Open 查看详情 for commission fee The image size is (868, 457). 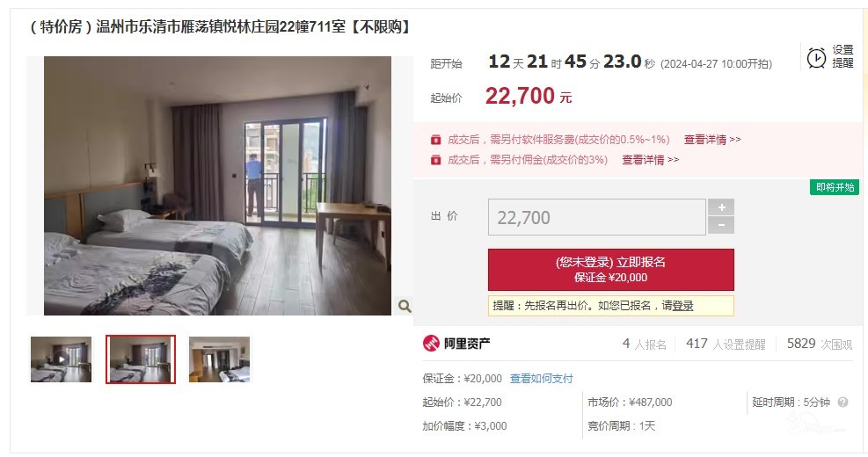[x=651, y=160]
